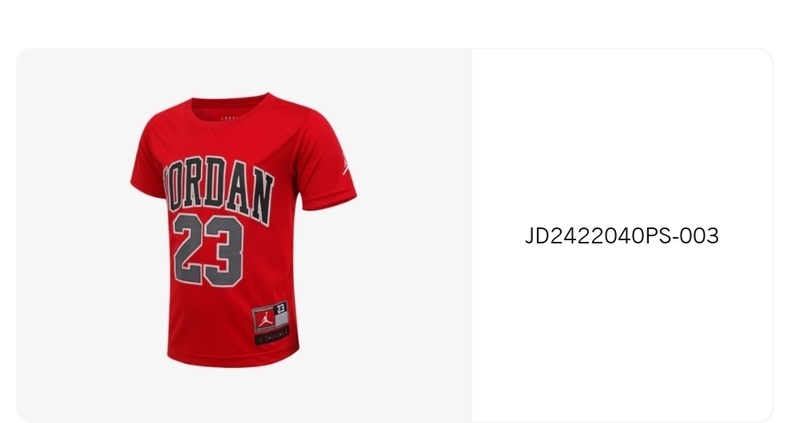Click the black JORDAN lettering on the chest
The width and height of the screenshot is (790, 423).
point(218,189)
